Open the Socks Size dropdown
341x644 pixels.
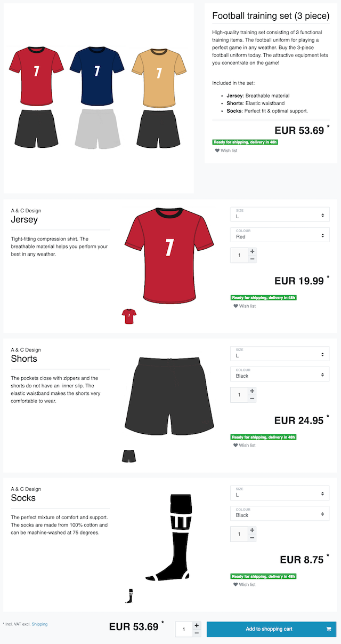tap(280, 493)
